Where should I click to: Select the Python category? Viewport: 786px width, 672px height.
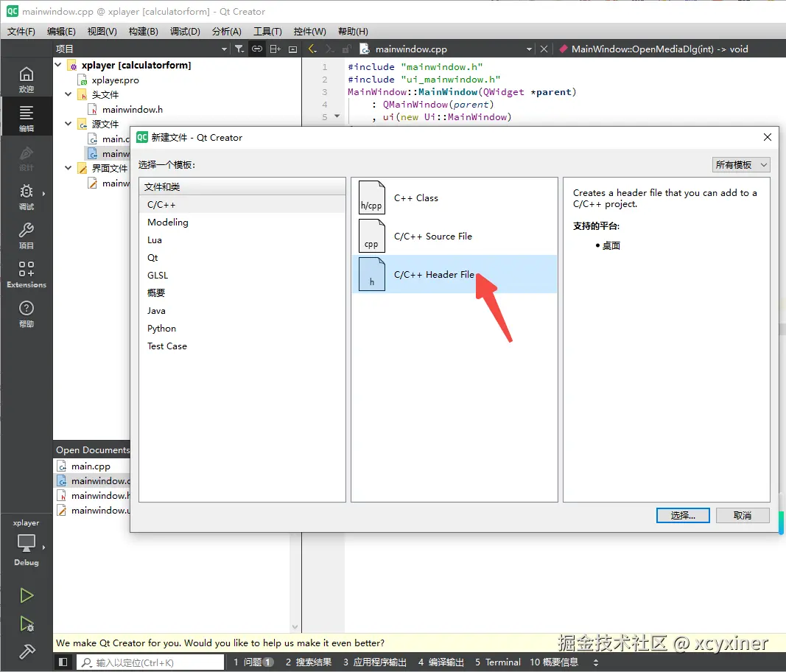[x=242, y=328]
